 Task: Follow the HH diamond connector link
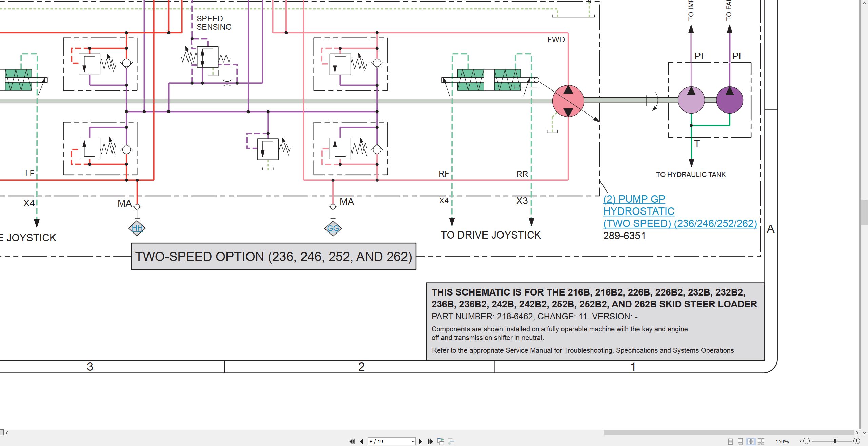[x=137, y=228]
